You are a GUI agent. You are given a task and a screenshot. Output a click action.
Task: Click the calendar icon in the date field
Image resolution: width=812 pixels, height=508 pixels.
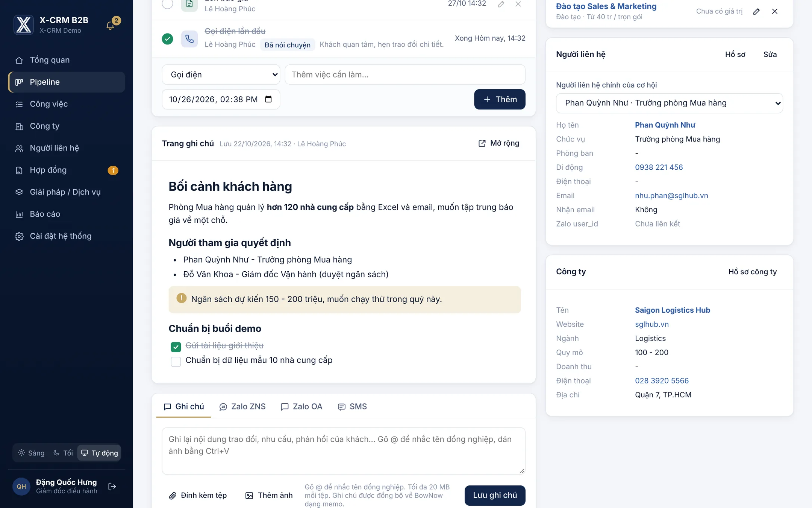click(268, 99)
